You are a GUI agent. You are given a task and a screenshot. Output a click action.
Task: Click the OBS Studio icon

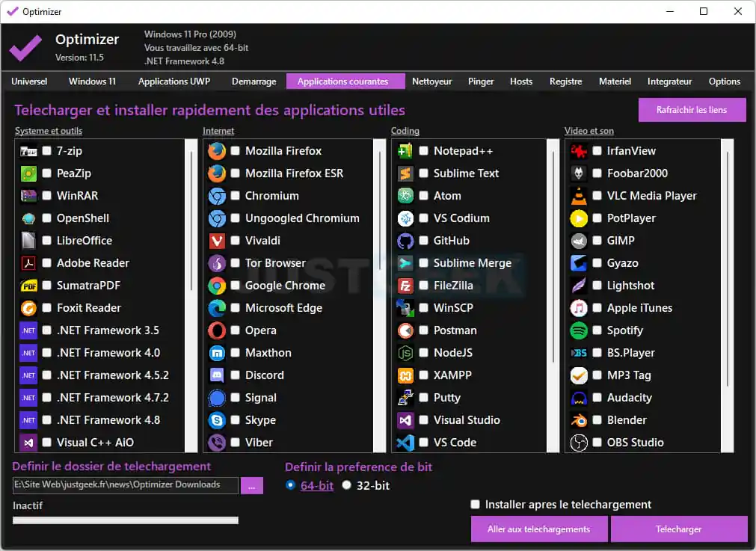(x=579, y=443)
